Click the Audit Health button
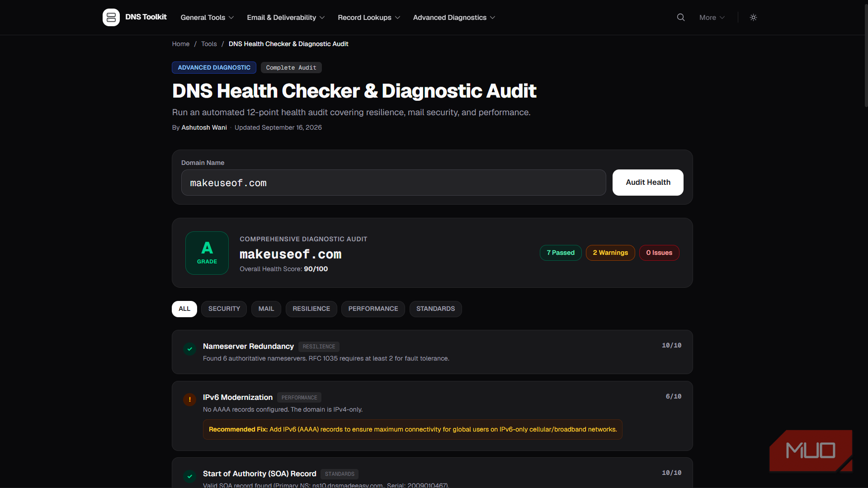 648,183
